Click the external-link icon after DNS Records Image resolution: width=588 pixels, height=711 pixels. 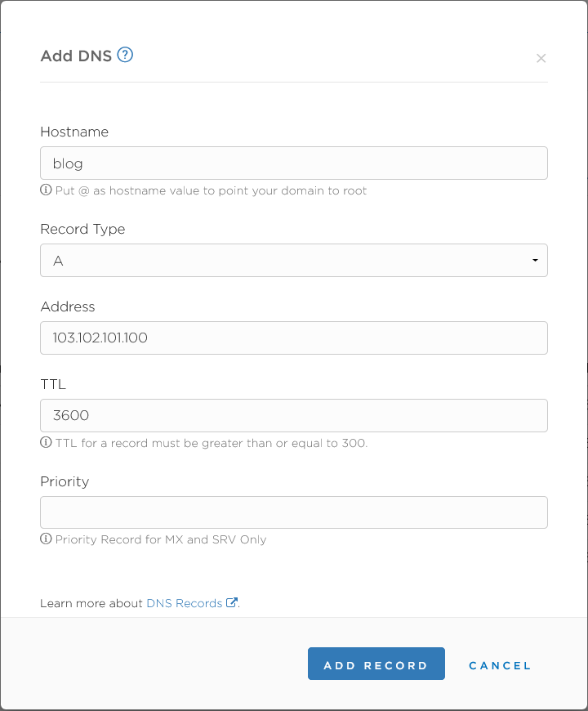click(x=231, y=601)
